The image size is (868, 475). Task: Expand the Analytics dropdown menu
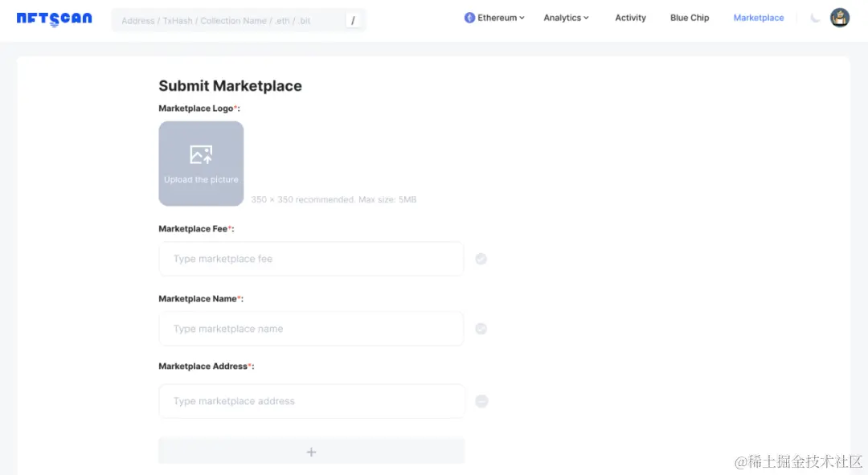[566, 18]
